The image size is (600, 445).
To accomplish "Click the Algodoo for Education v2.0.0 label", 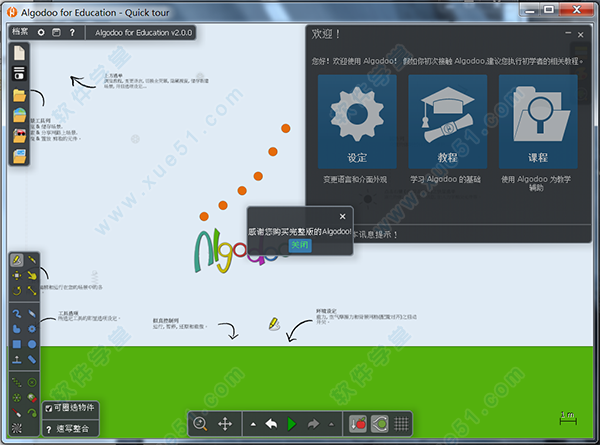I will tap(143, 33).
